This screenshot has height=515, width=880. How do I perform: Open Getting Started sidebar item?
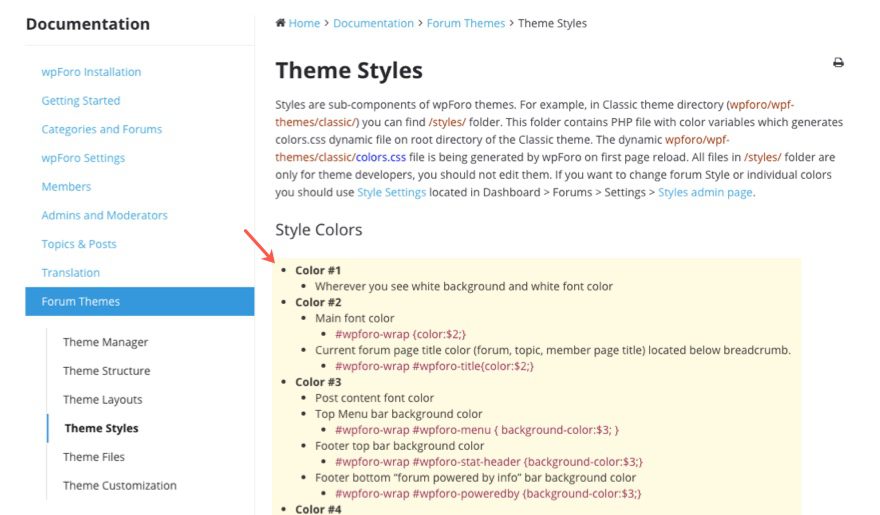click(81, 100)
